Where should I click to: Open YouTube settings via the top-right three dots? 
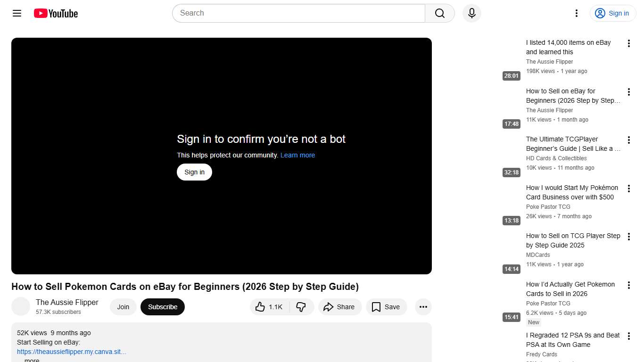[576, 13]
